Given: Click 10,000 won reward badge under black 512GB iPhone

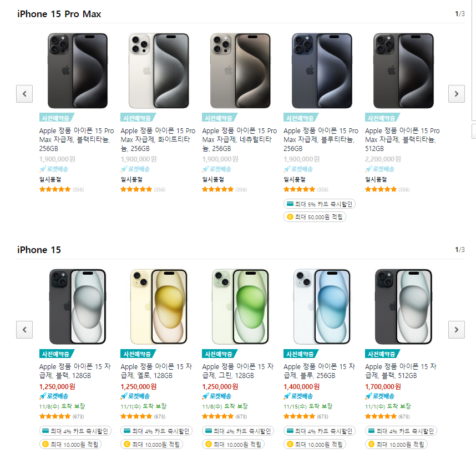Looking at the screenshot, I should point(396,445).
